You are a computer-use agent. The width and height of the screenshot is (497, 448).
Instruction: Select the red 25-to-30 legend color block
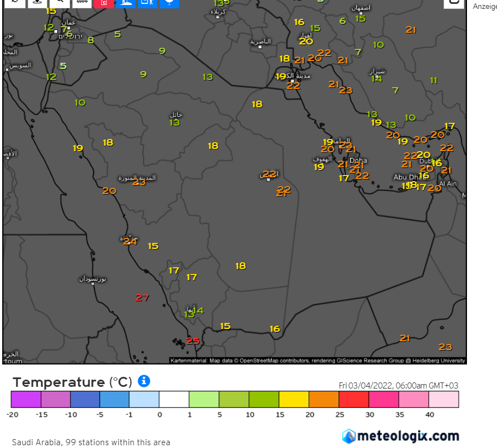tap(354, 400)
